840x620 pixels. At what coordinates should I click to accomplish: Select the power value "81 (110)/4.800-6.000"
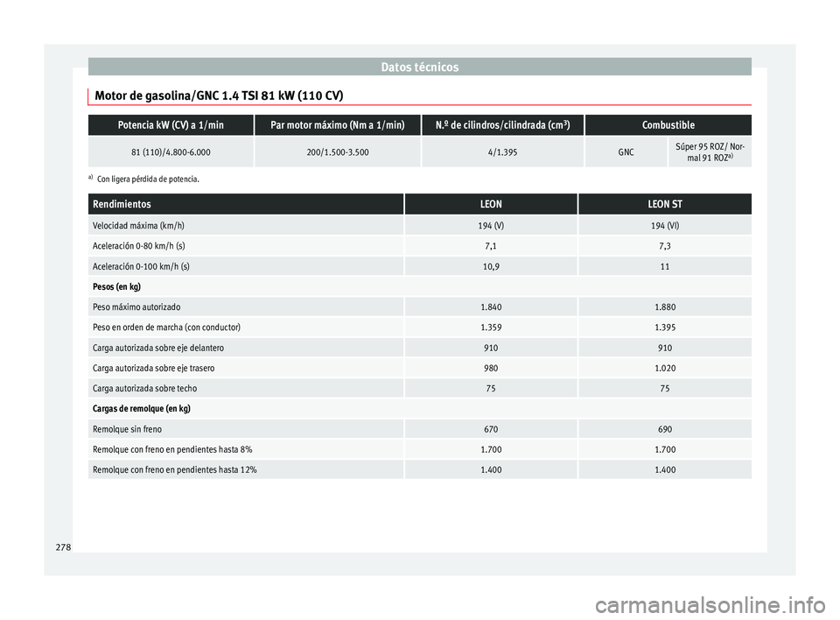coord(171,152)
